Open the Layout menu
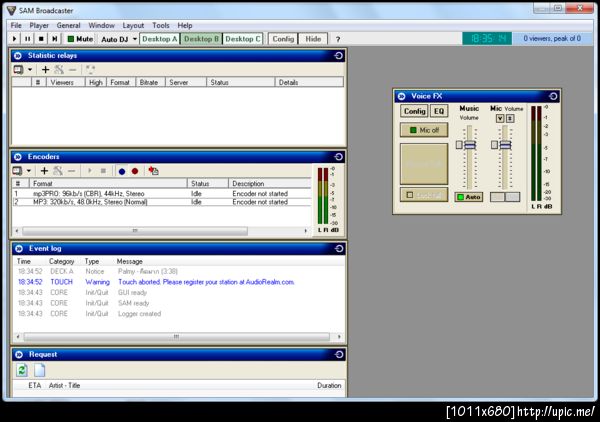 [x=133, y=26]
